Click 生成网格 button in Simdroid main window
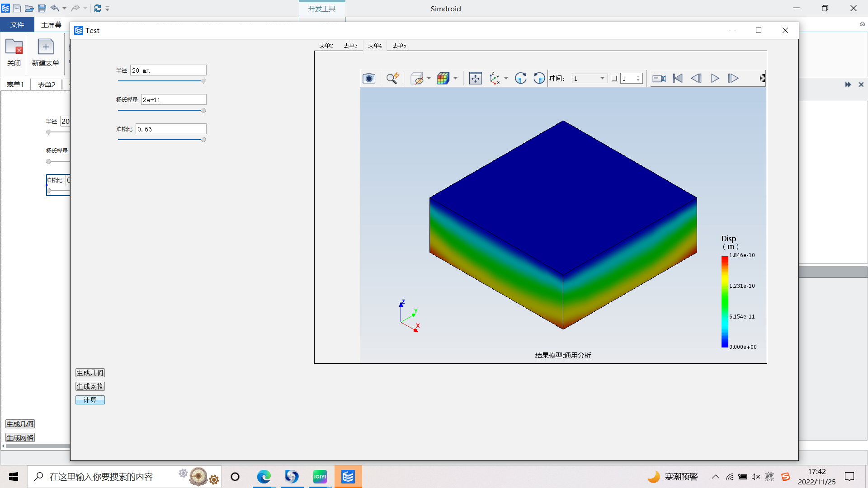The image size is (868, 488). (x=20, y=438)
